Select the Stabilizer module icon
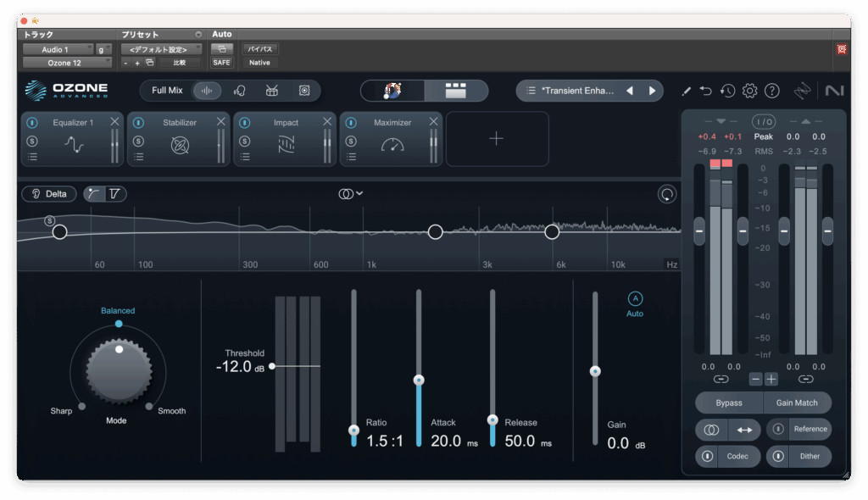The image size is (868, 500). [x=180, y=145]
